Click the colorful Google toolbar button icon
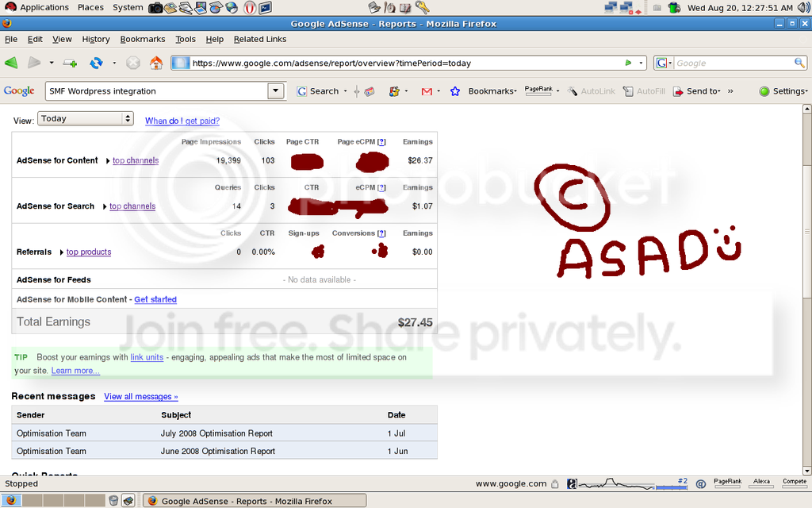 (x=394, y=91)
